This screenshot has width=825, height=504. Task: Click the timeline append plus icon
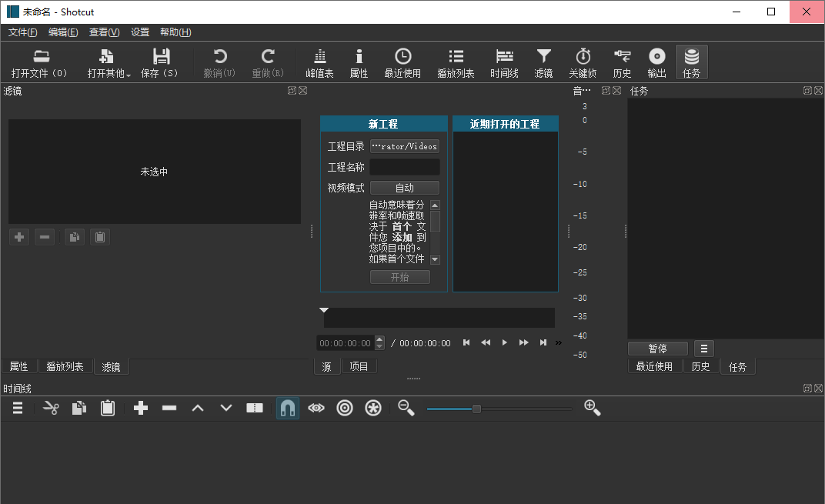point(141,408)
